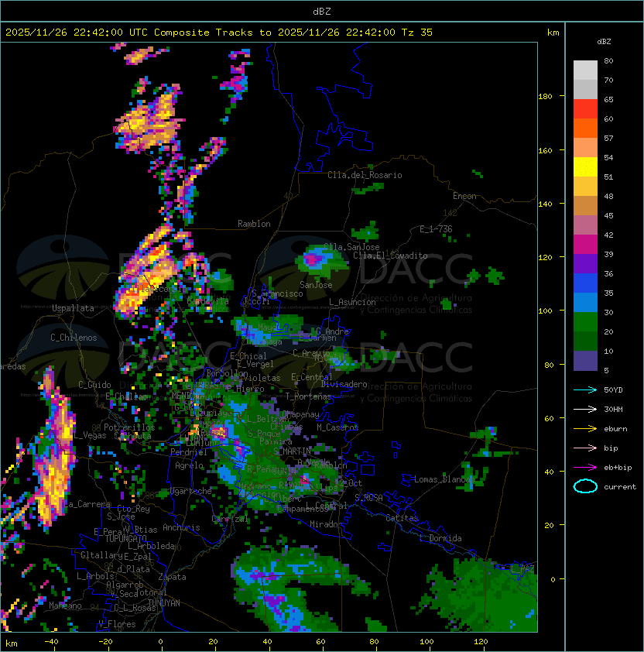Screen dimensions: 644x652
Task: Click the 100 km vertical axis tick label
Action: coord(545,311)
